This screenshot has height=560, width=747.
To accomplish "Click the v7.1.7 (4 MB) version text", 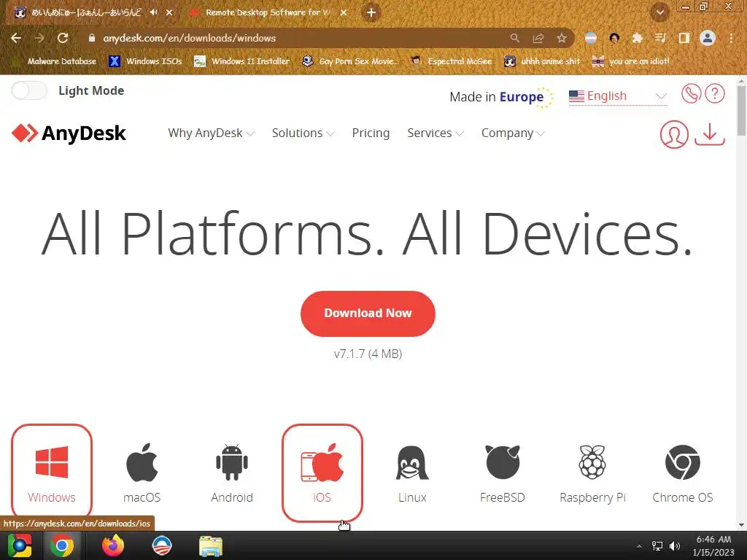I will pyautogui.click(x=368, y=354).
